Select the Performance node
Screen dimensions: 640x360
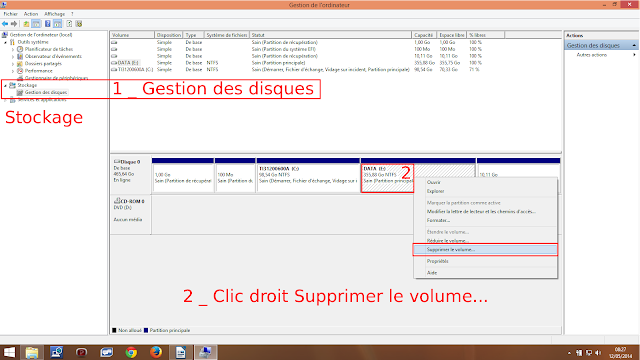pyautogui.click(x=38, y=71)
